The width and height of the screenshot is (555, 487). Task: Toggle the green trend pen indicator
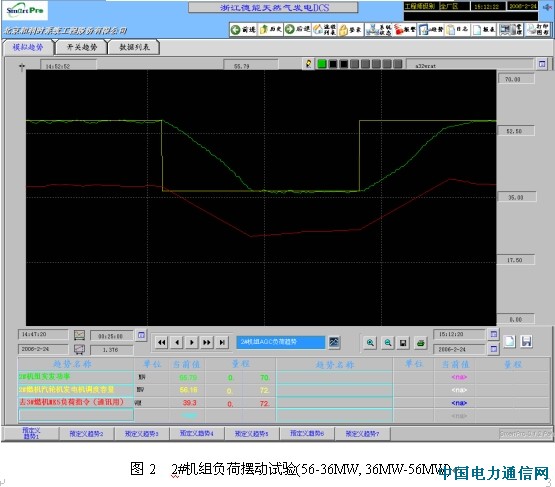(x=322, y=64)
